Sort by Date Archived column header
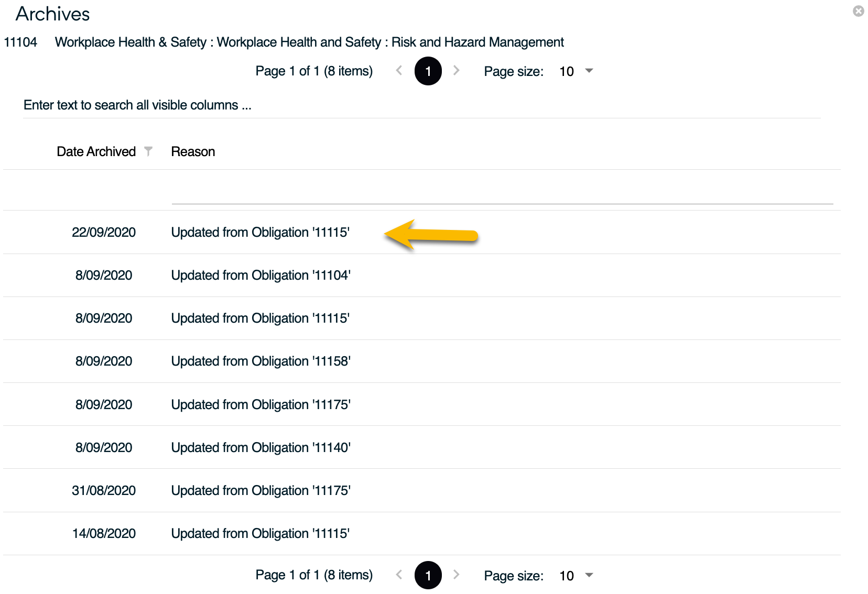The width and height of the screenshot is (868, 594). [x=96, y=152]
